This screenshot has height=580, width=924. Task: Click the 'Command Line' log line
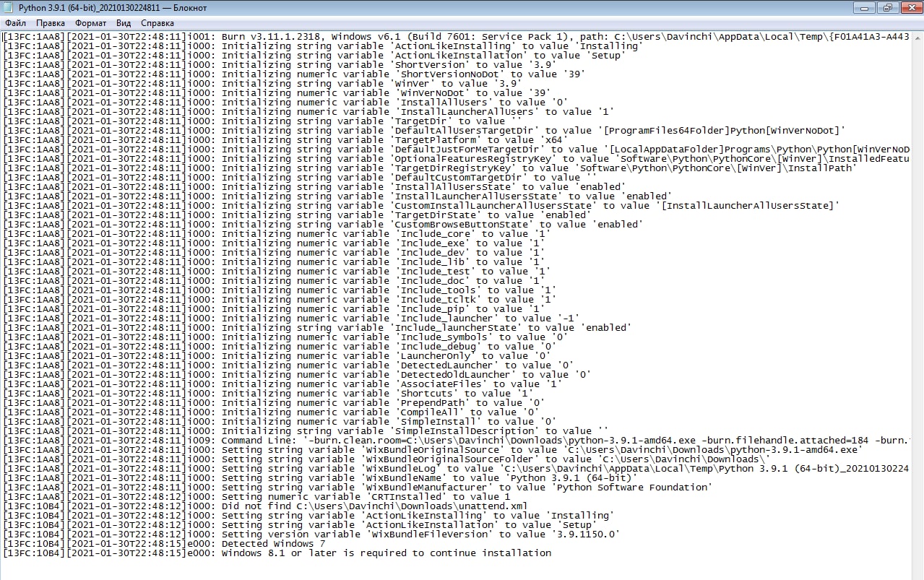[457, 440]
